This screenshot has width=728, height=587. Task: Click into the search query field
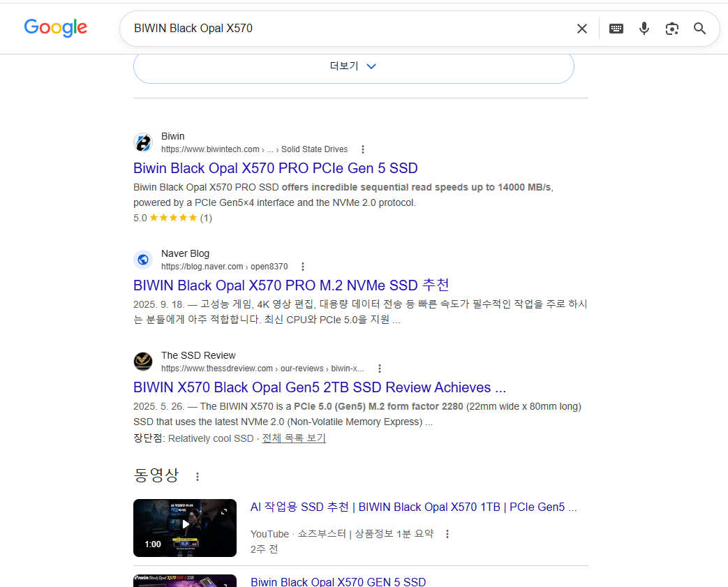348,29
